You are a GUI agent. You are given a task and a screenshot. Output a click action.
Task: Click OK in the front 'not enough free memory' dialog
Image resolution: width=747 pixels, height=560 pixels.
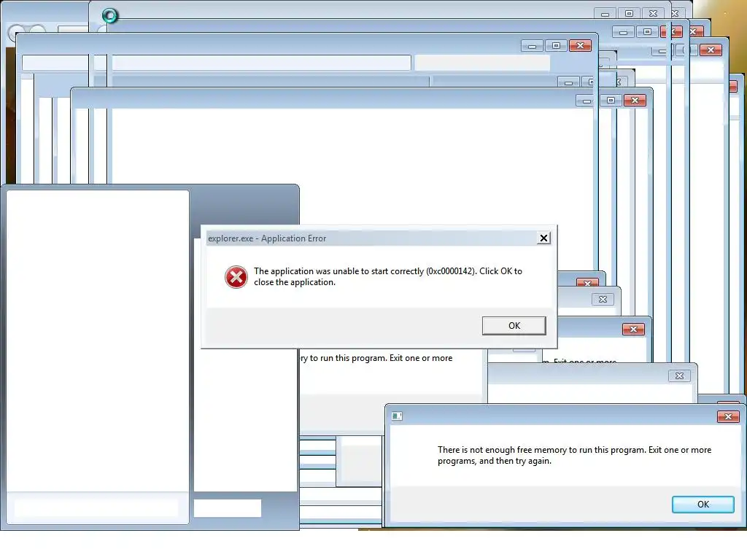pyautogui.click(x=703, y=505)
